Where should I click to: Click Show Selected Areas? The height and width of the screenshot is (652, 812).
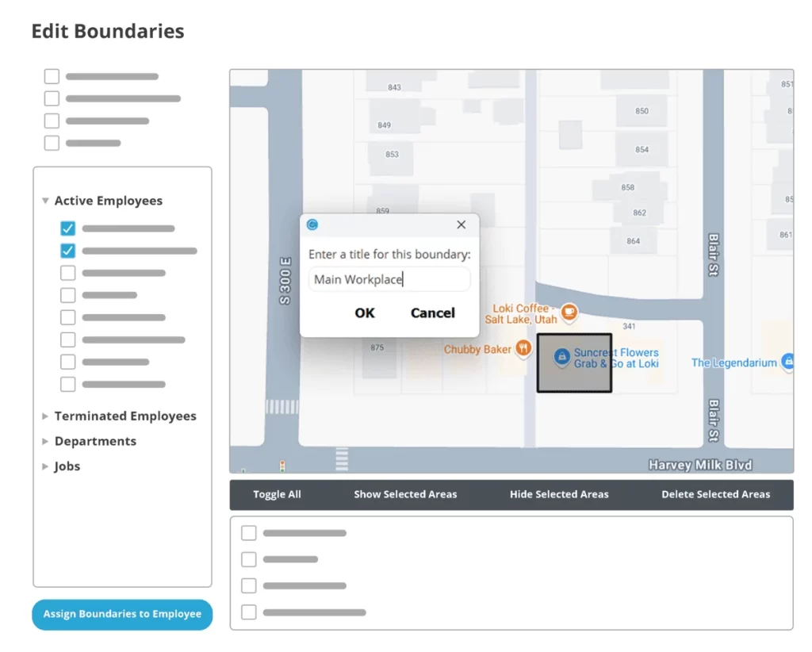[x=405, y=494]
